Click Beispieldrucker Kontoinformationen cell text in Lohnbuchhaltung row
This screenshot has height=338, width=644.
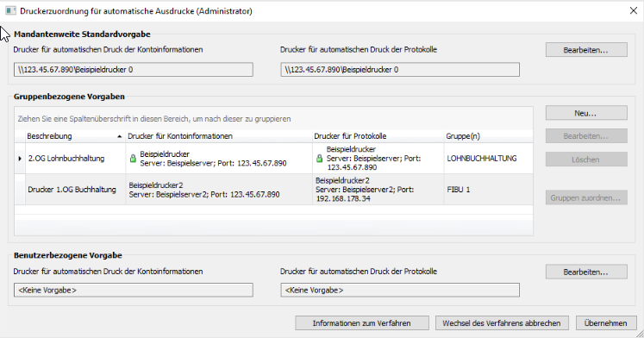[x=213, y=159]
